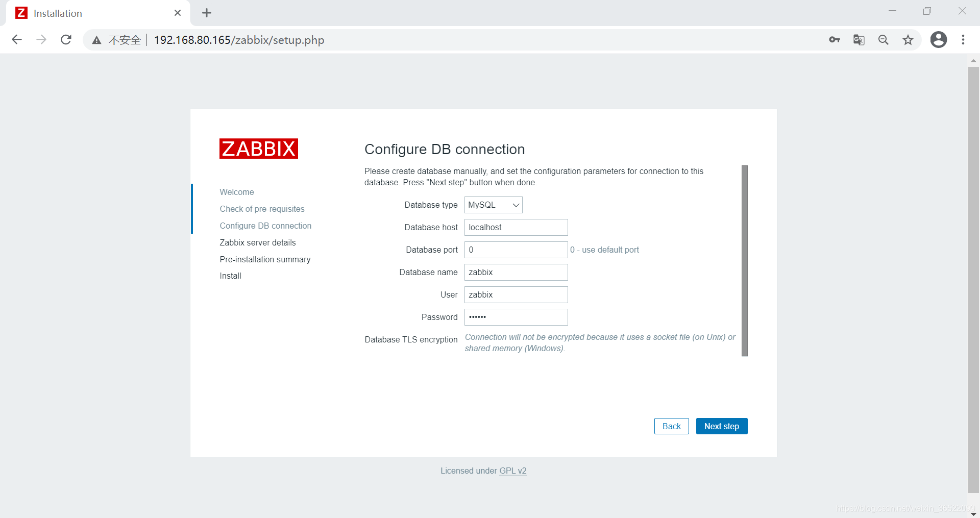Go back using browser back arrow
Screen dimensions: 980x518
point(17,40)
